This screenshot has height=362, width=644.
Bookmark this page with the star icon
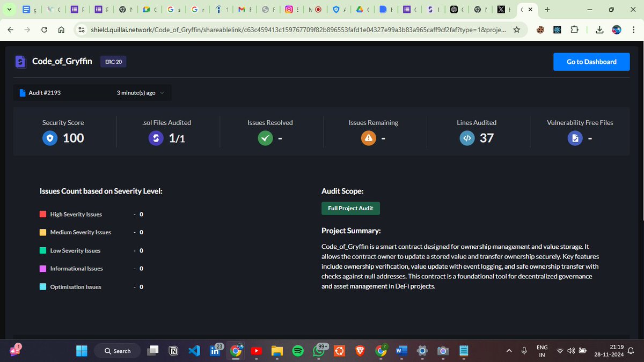click(516, 30)
